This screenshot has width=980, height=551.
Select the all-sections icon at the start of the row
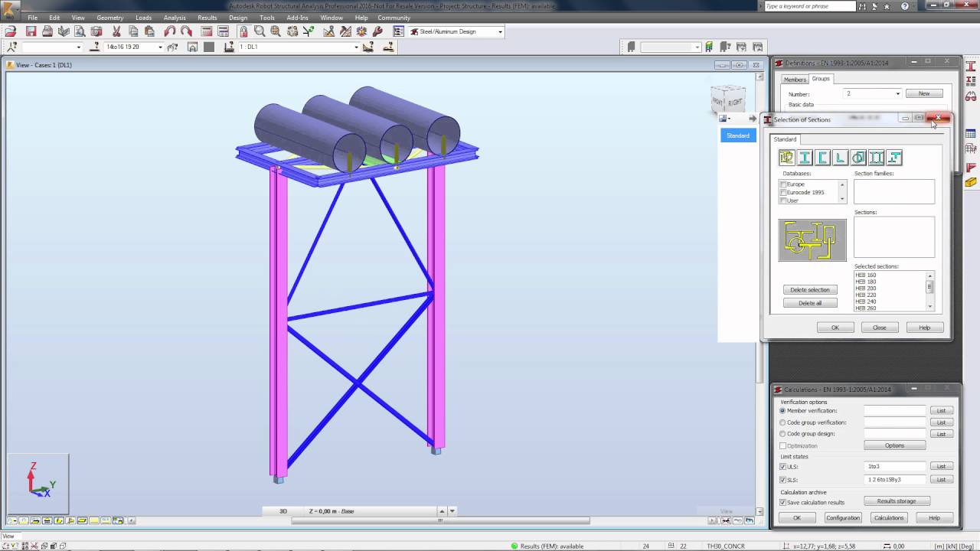coord(786,158)
